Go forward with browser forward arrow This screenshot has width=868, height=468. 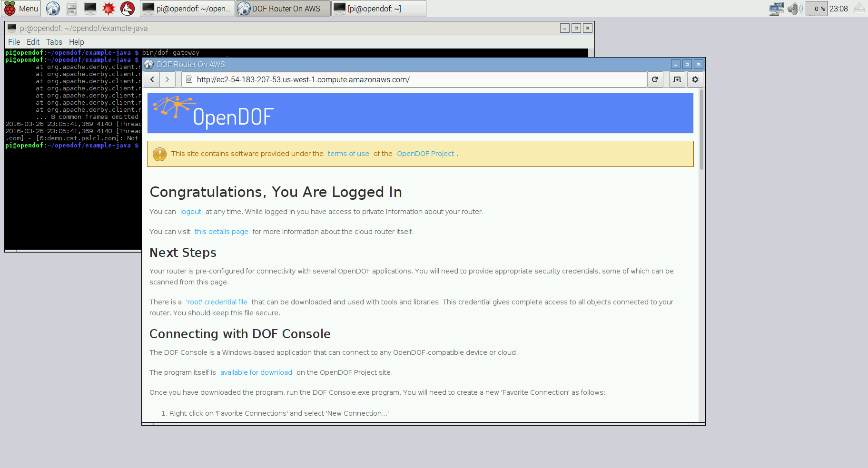pos(167,79)
